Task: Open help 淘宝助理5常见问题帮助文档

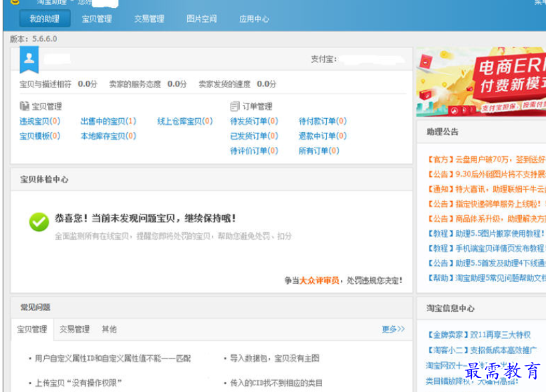Action: point(487,278)
